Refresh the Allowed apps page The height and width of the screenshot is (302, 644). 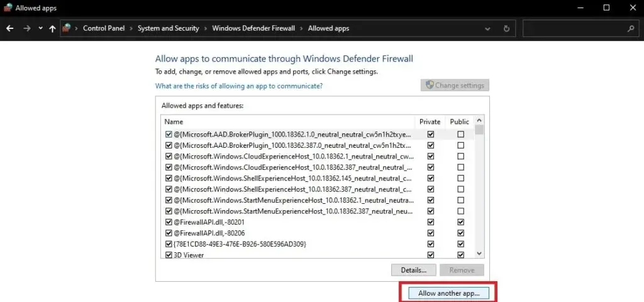[x=506, y=28]
